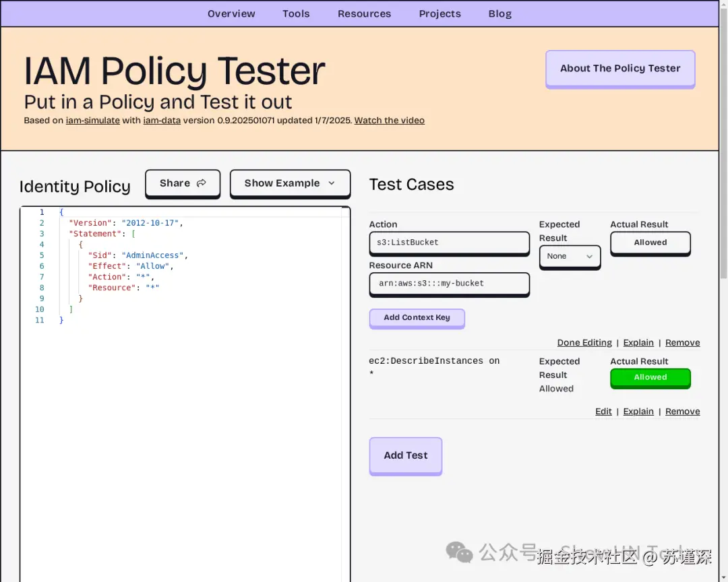Click the "Action": "*" line in editor

[x=121, y=277]
